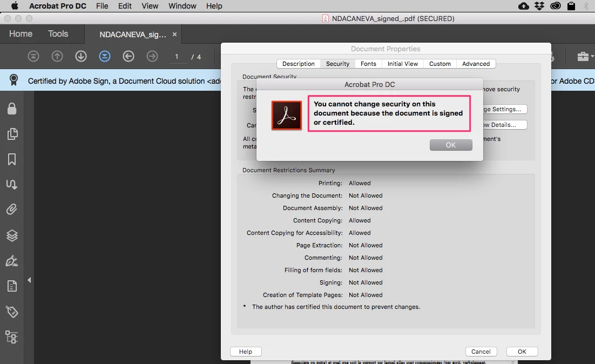
Task: Click 'Creation of Template Pages:' label
Action: (303, 295)
